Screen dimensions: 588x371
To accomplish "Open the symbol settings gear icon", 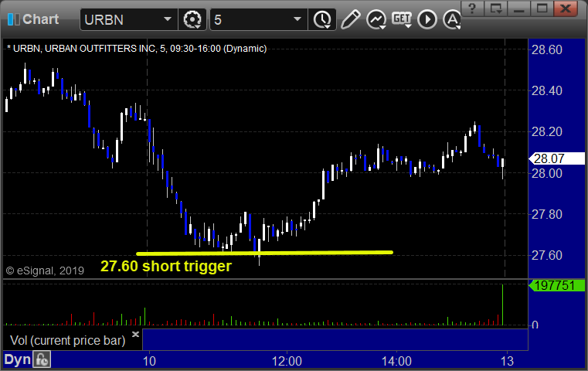I will click(192, 19).
